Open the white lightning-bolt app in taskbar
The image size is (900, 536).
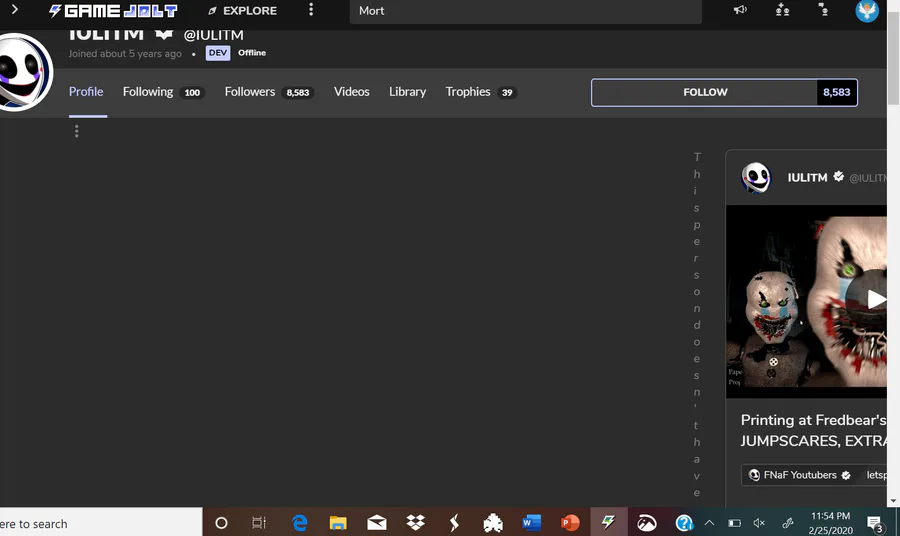(x=454, y=523)
